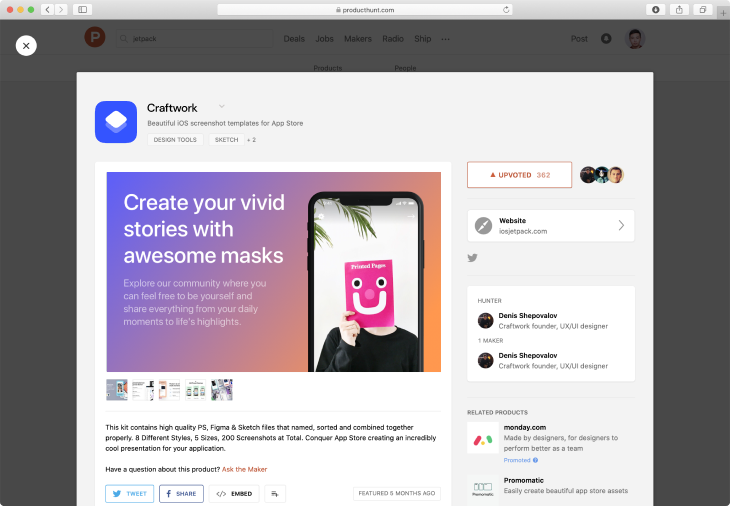730x506 pixels.
Task: Click the Product Hunt logo
Action: pyautogui.click(x=95, y=37)
